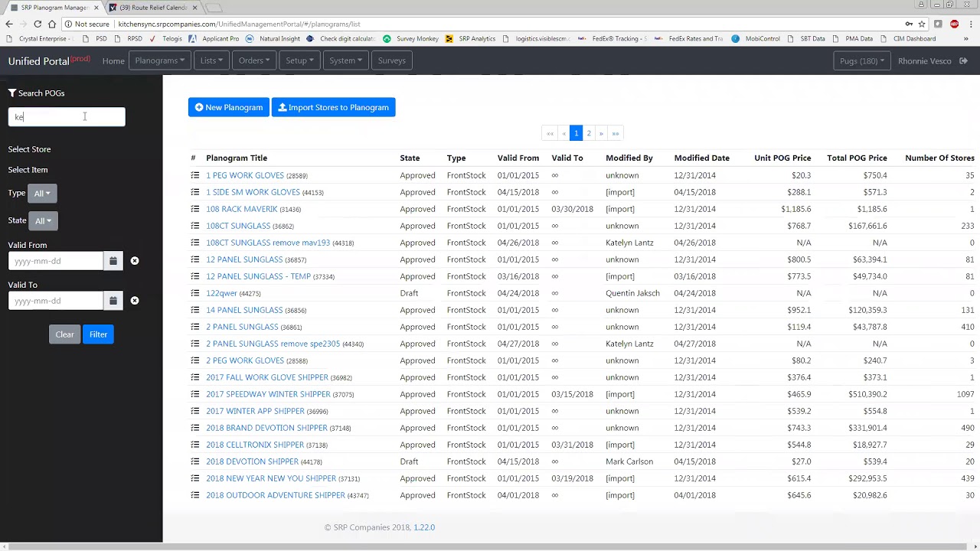This screenshot has height=551, width=980.
Task: Click Import Stores to Planogram button
Action: [333, 107]
